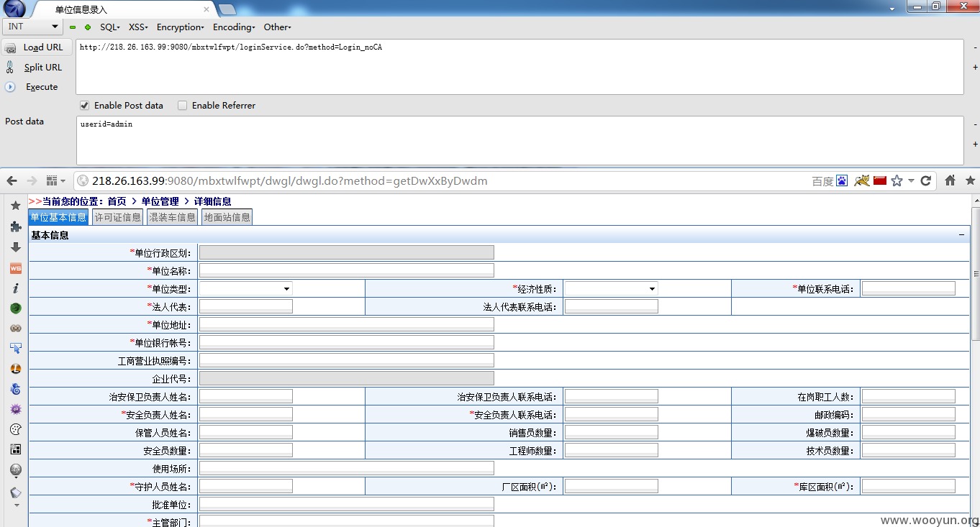This screenshot has width=980, height=527.
Task: Click the browser logo menu button
Action: [14, 9]
